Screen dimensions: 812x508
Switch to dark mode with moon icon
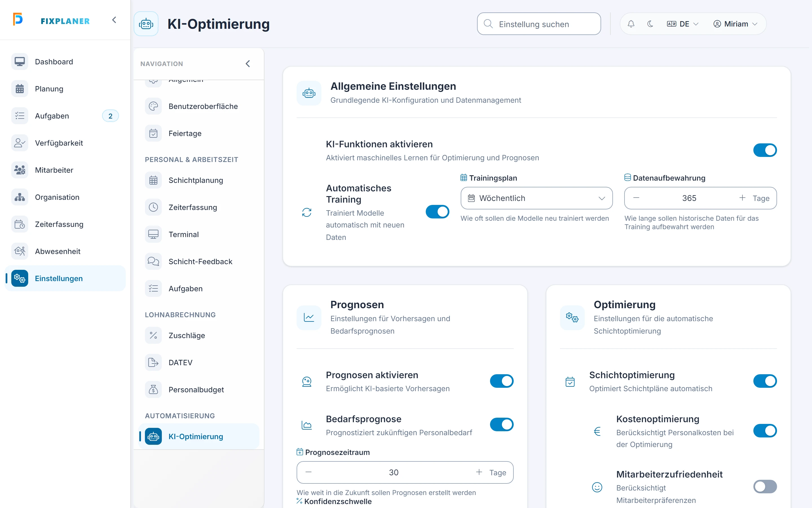(650, 24)
